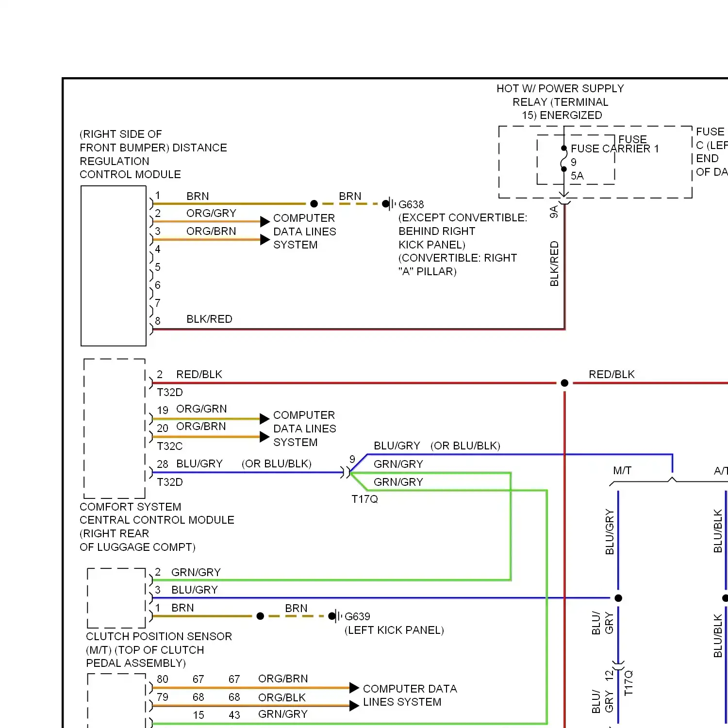Select the "ORG/BRN" label at pin 20
The image size is (728, 728).
pyautogui.click(x=201, y=426)
